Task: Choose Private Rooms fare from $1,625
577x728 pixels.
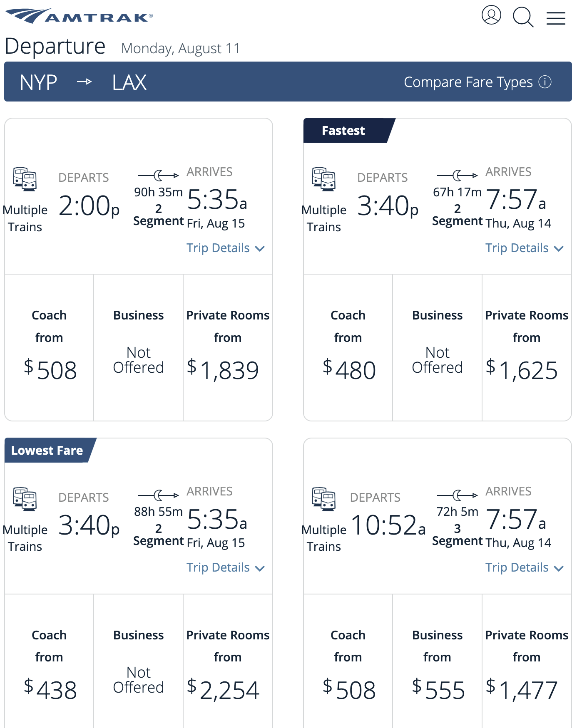Action: pyautogui.click(x=527, y=347)
